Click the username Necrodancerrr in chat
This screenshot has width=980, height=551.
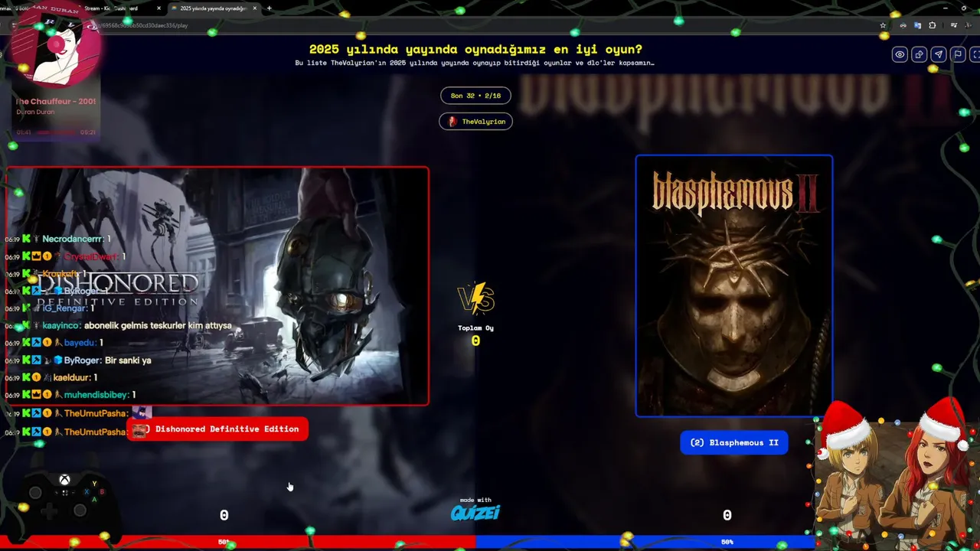(72, 239)
